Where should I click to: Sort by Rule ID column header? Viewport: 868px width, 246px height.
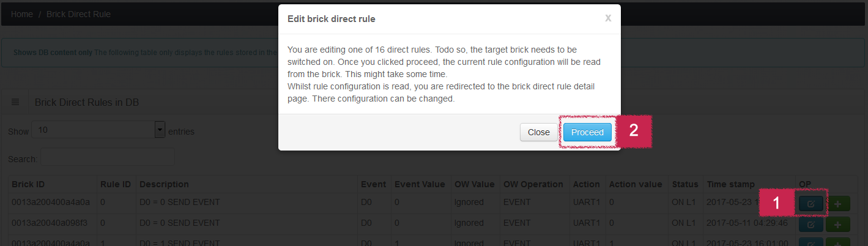pos(116,184)
